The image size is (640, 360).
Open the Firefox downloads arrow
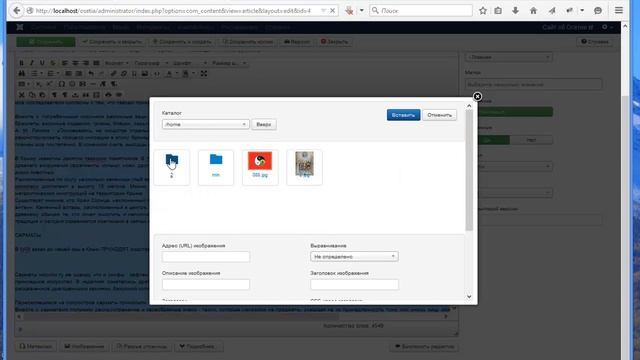click(516, 11)
